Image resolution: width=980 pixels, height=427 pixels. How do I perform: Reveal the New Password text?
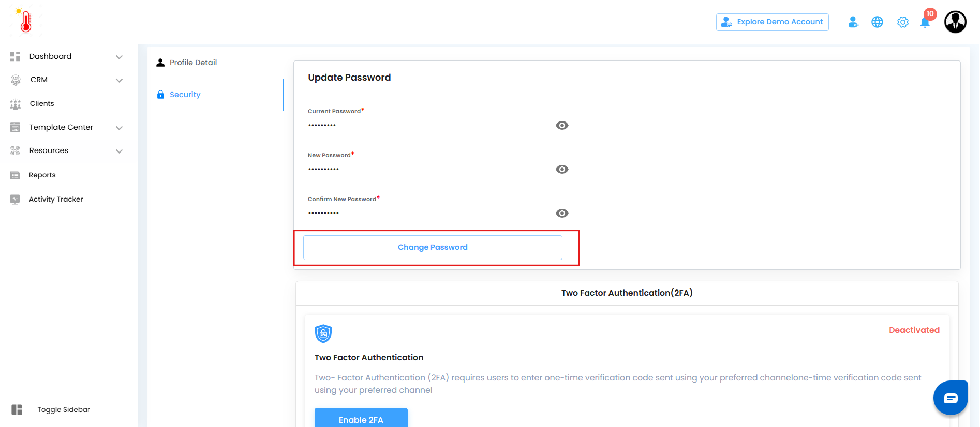562,170
